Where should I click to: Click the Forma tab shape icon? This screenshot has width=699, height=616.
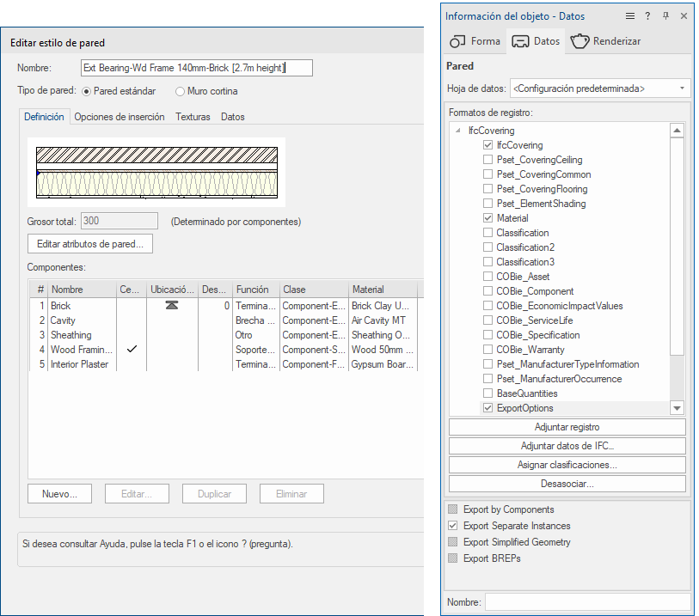[x=457, y=40]
